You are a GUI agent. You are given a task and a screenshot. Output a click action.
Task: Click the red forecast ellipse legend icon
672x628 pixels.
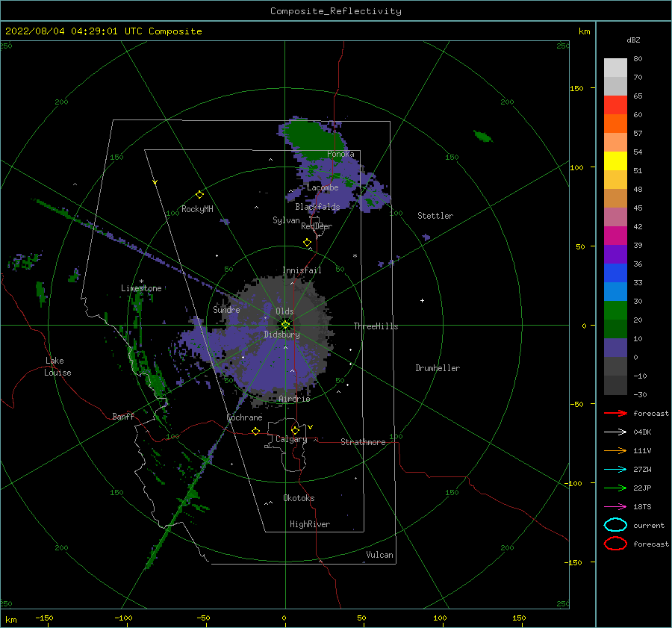(615, 544)
